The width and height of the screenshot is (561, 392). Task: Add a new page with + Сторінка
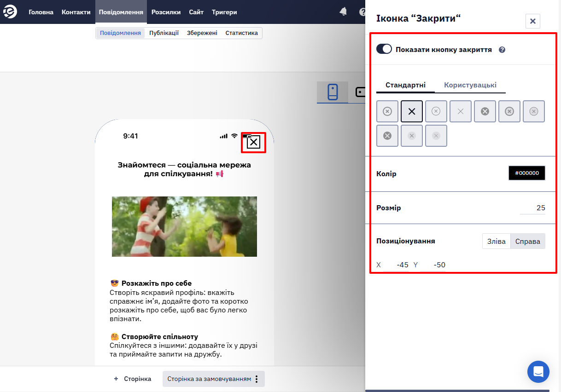click(133, 379)
